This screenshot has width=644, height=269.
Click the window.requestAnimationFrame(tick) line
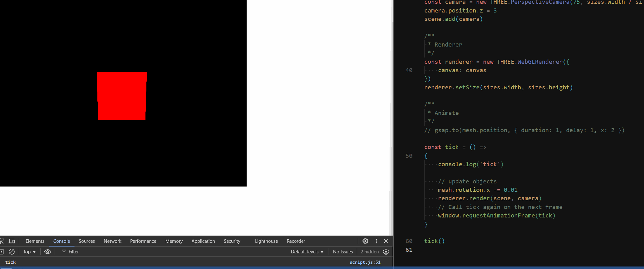click(x=497, y=216)
